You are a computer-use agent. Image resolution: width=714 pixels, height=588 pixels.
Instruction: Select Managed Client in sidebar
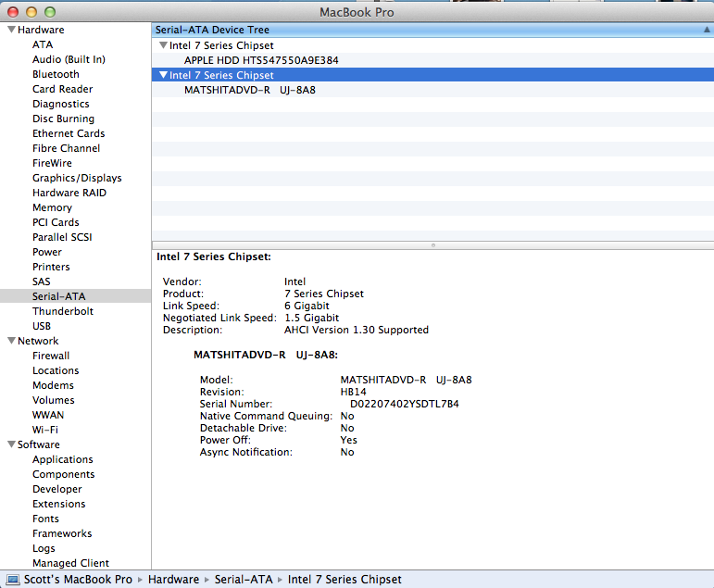click(x=70, y=563)
